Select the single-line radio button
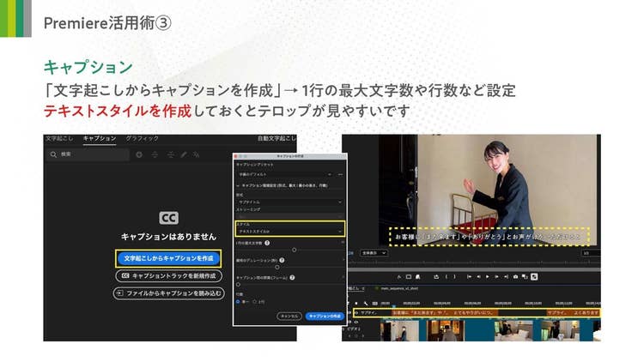Screen dimensions: 644x362 tap(238, 302)
